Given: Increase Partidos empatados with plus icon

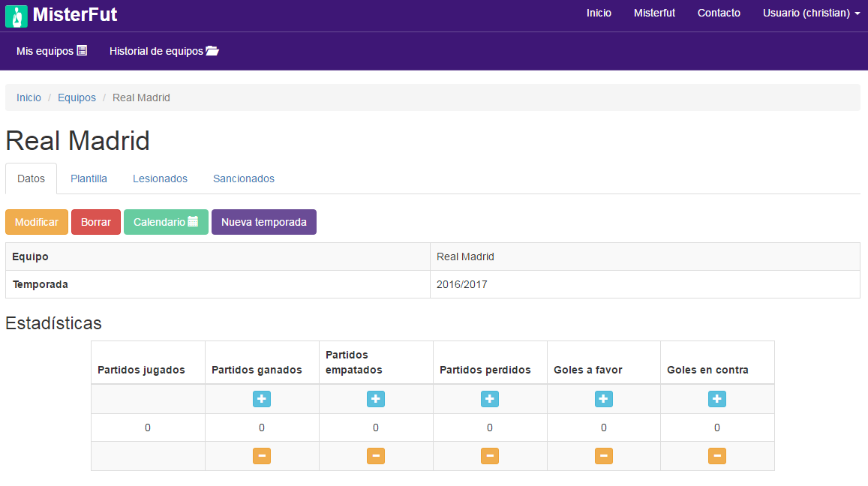Looking at the screenshot, I should click(x=376, y=399).
